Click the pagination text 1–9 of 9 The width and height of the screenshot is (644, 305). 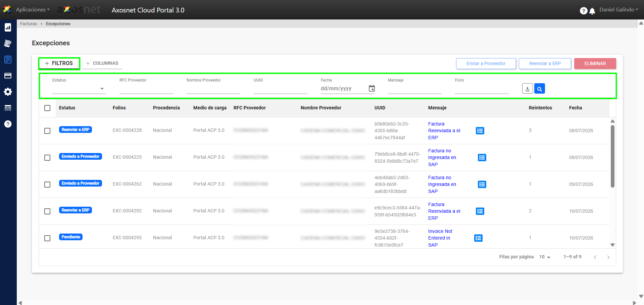pos(573,257)
